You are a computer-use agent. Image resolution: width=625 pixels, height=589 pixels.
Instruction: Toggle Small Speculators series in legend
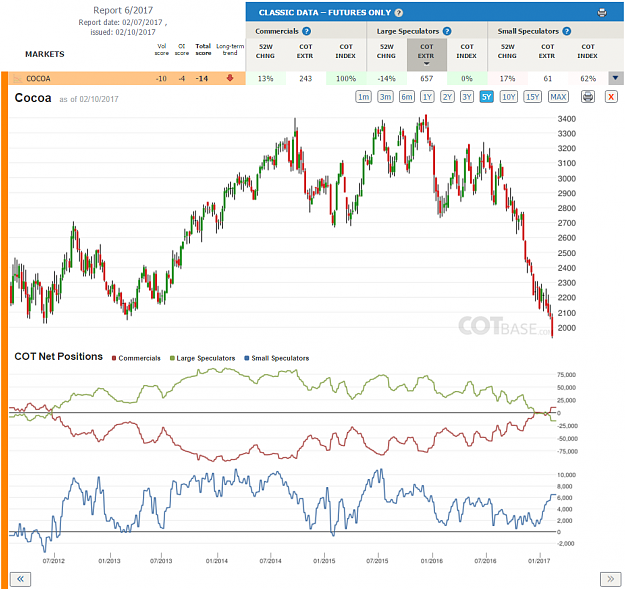click(x=277, y=358)
